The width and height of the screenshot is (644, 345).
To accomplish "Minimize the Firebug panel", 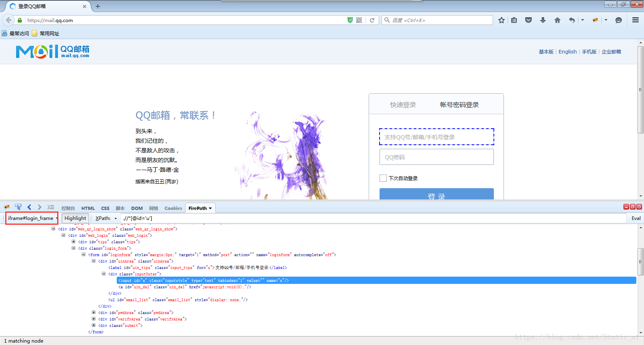I will click(x=626, y=207).
